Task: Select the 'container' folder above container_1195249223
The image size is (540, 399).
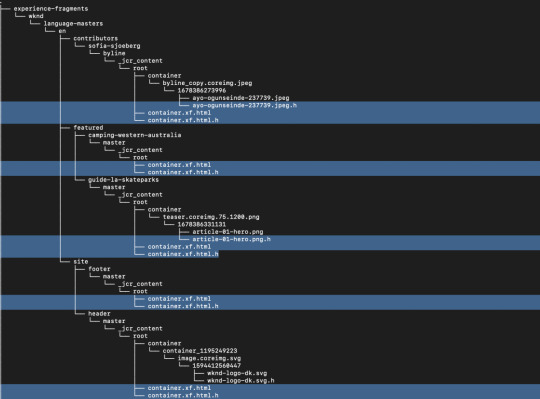Action: [164, 344]
